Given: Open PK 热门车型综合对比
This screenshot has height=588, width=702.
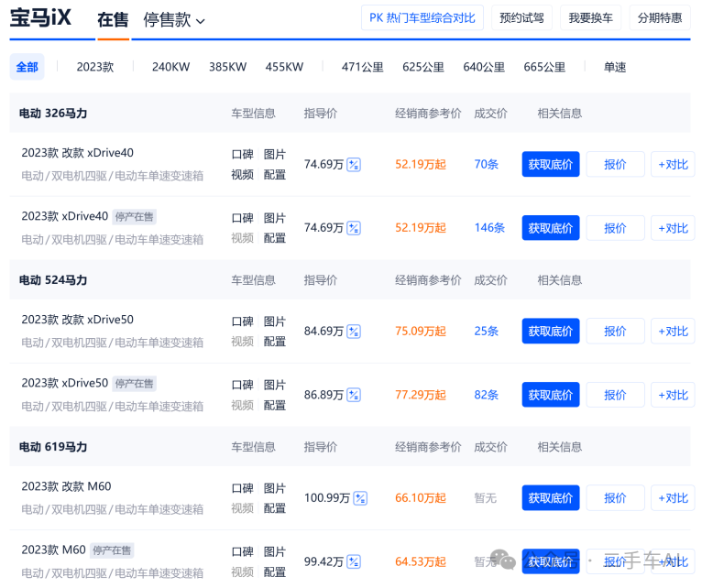Looking at the screenshot, I should [x=422, y=18].
